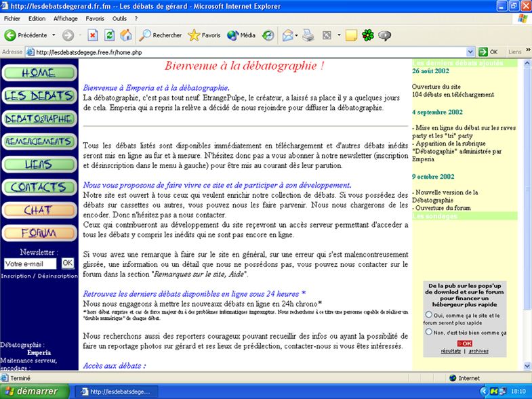Open the Mail button dropdown arrow
The image size is (532, 399).
(x=297, y=35)
